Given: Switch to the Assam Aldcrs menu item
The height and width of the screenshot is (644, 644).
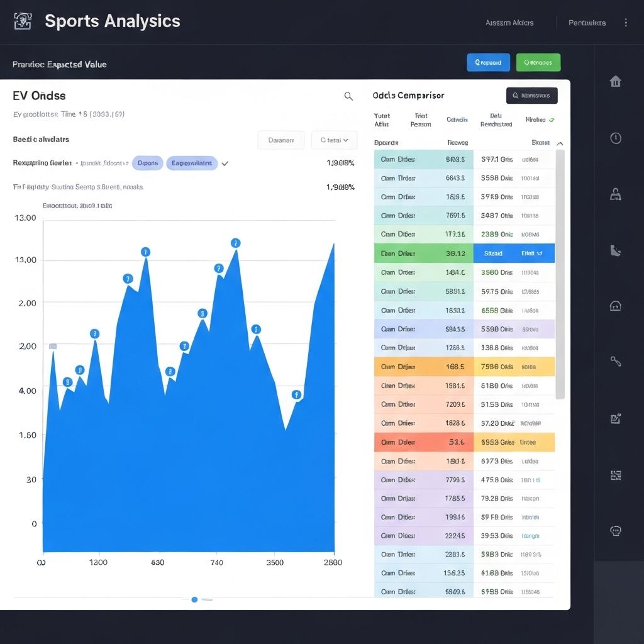Looking at the screenshot, I should [x=509, y=22].
